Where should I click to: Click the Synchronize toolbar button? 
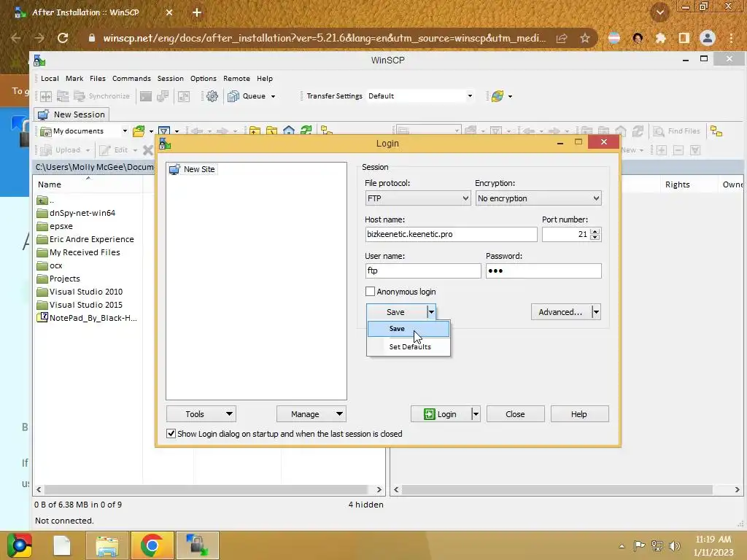coord(102,96)
